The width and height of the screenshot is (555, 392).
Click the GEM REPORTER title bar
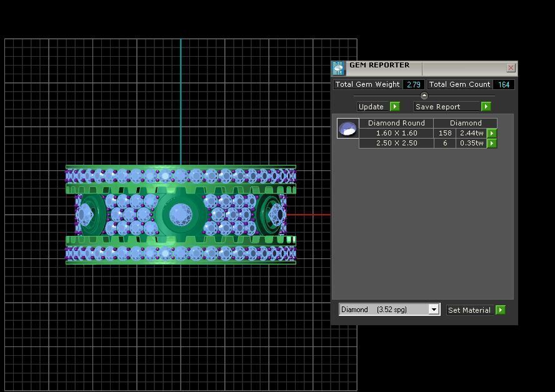(425, 68)
